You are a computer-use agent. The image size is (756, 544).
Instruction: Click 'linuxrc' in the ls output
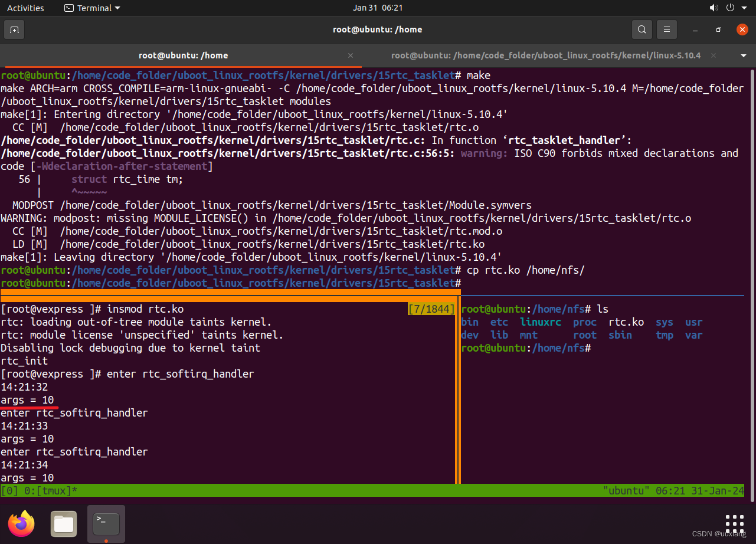tap(541, 322)
